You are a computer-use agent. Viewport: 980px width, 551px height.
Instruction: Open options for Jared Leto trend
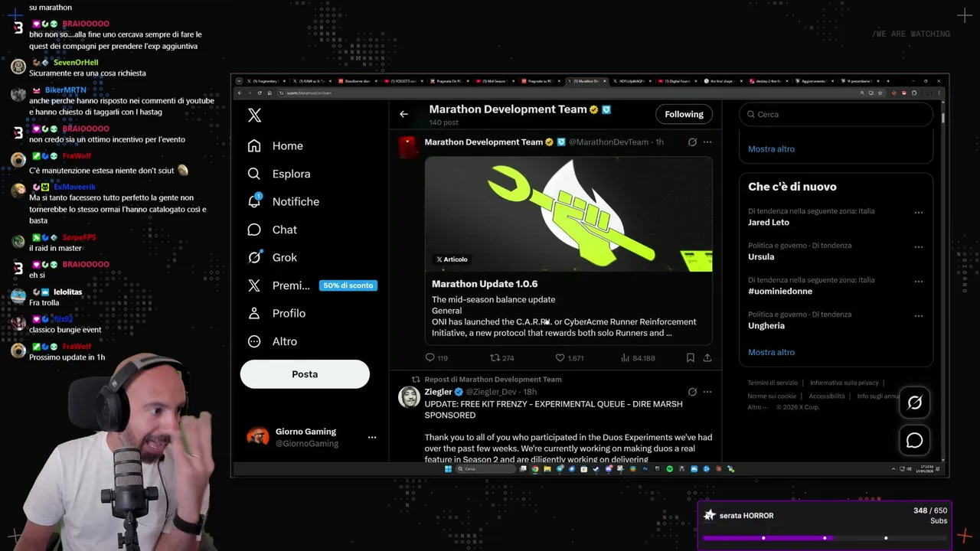coord(918,212)
